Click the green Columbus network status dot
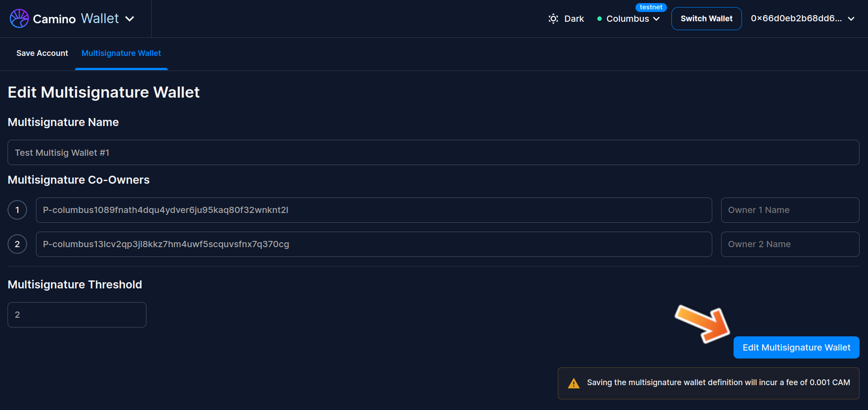Screen dimensions: 868x410 click(x=599, y=19)
